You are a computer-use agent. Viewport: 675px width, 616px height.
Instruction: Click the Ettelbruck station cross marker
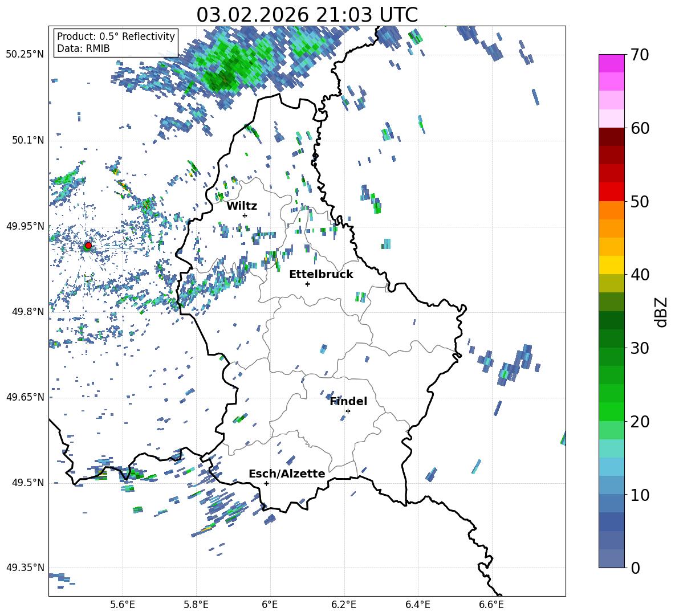[x=308, y=284]
